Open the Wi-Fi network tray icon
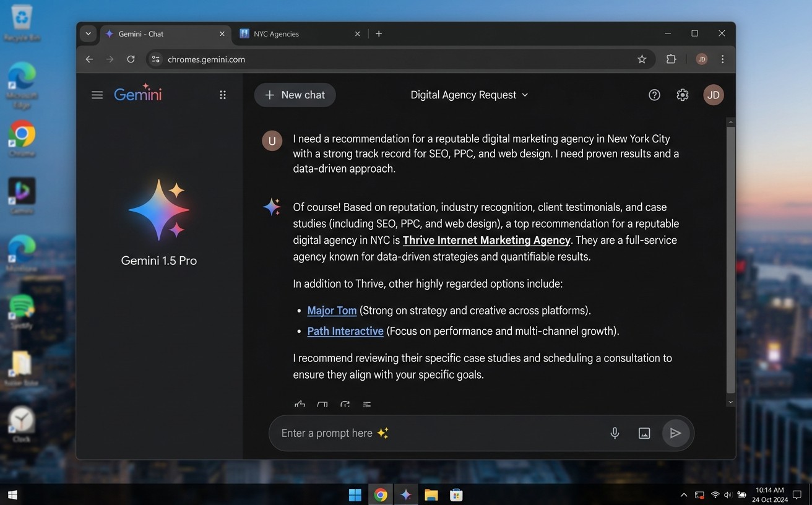Viewport: 812px width, 505px height. [x=715, y=494]
